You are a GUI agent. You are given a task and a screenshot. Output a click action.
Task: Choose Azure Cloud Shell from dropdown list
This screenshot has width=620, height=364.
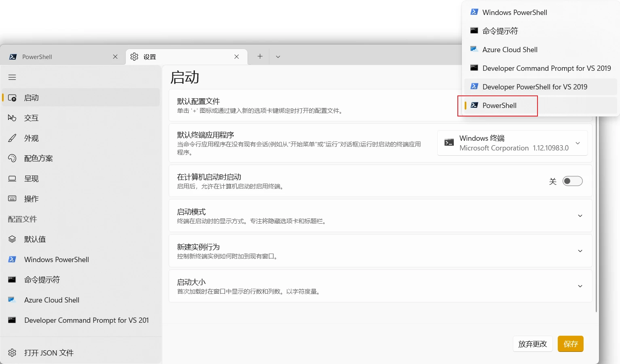(541, 50)
